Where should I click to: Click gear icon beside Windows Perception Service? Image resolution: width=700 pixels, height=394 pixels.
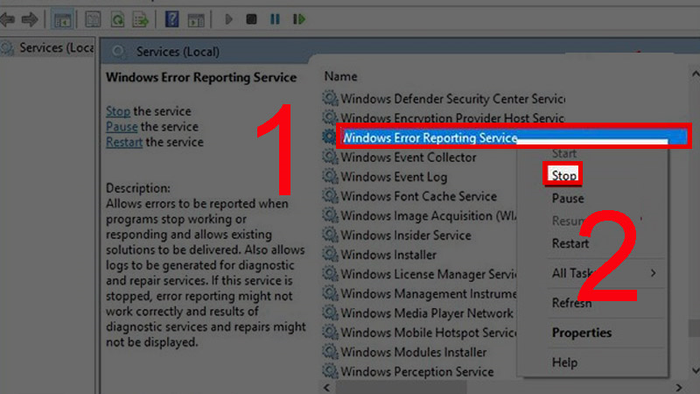tap(330, 371)
